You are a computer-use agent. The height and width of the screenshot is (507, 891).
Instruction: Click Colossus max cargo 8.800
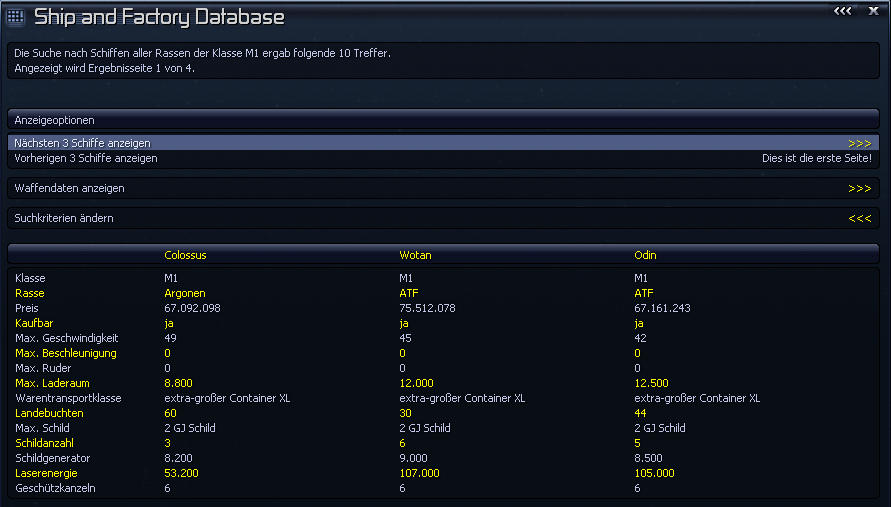pyautogui.click(x=178, y=383)
